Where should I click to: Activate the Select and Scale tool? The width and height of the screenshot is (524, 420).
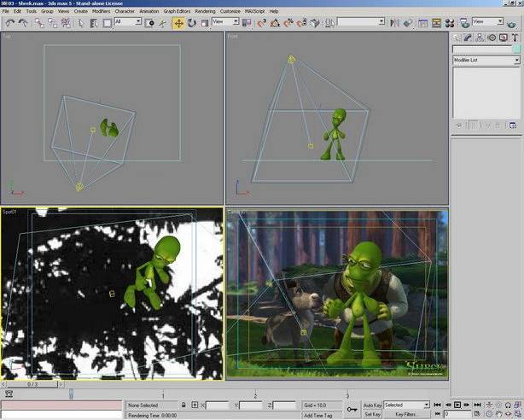tap(205, 23)
